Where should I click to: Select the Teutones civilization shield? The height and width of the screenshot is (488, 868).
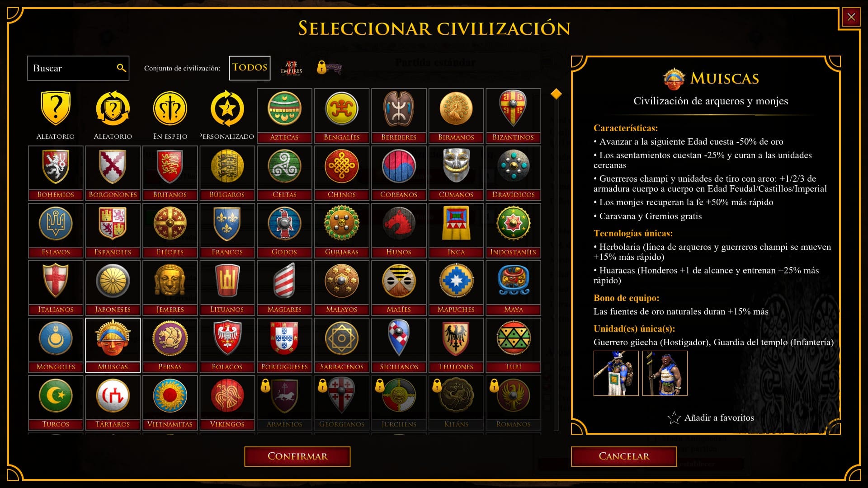pos(456,345)
